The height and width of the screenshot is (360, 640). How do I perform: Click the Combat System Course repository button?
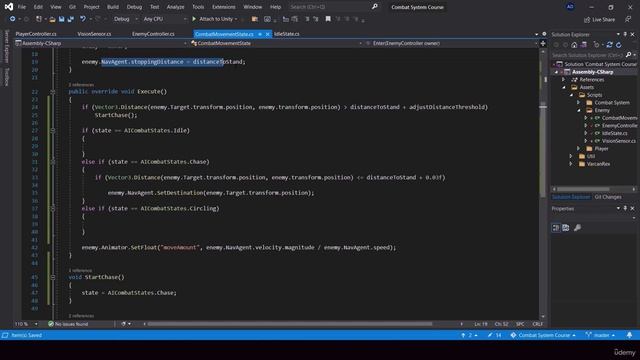click(543, 335)
